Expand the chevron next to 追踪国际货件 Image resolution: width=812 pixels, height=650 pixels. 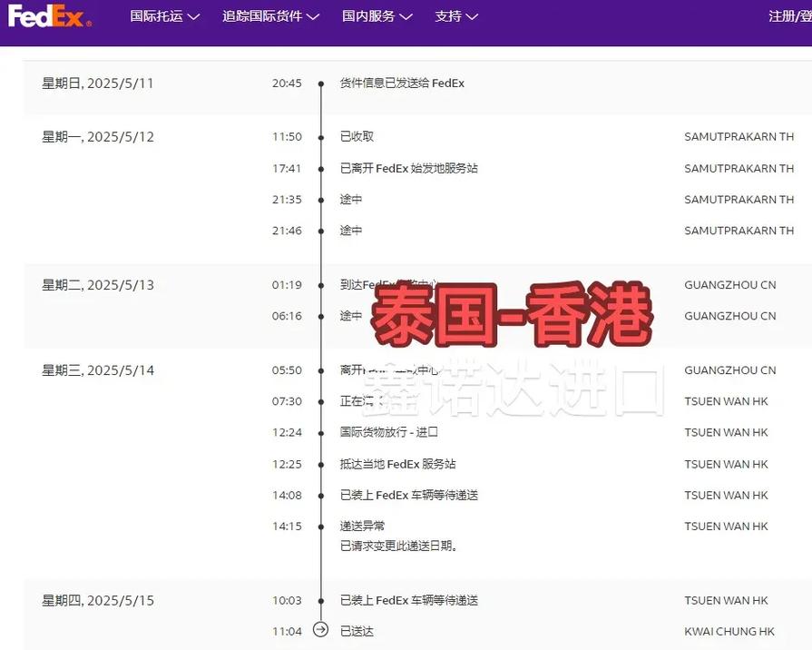click(313, 17)
